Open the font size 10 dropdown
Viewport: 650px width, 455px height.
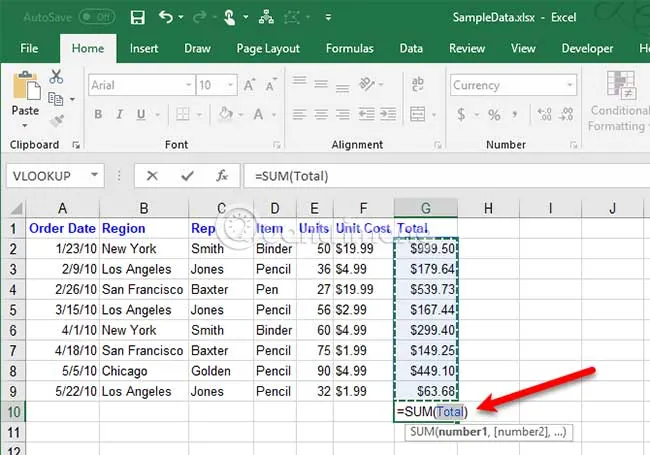click(x=230, y=85)
